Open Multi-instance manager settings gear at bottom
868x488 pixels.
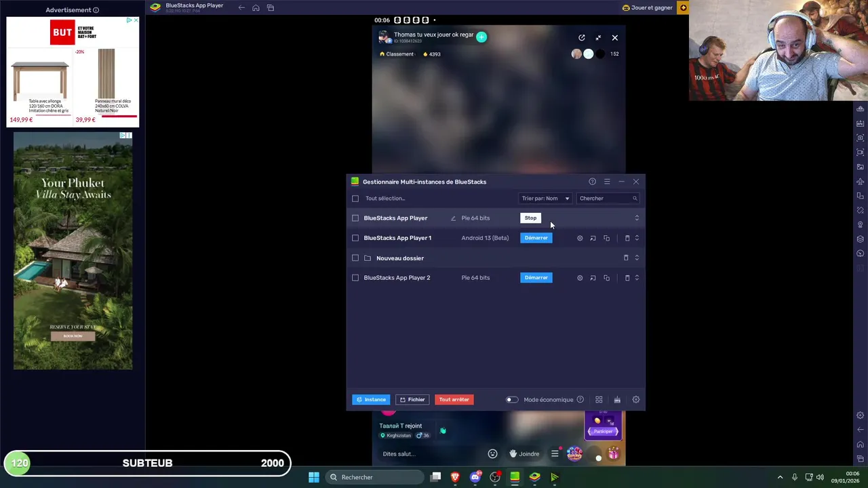point(636,400)
